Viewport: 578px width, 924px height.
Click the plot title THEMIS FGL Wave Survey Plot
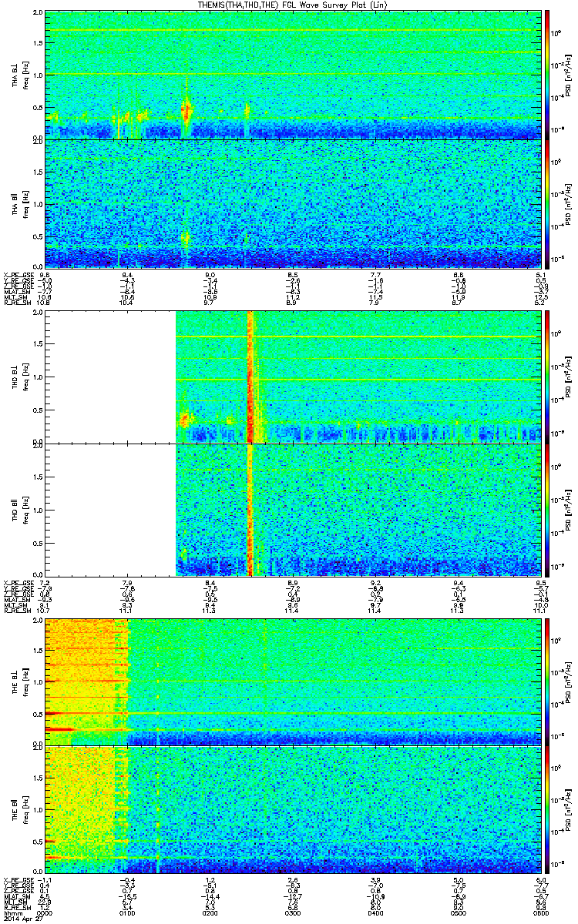(292, 5)
